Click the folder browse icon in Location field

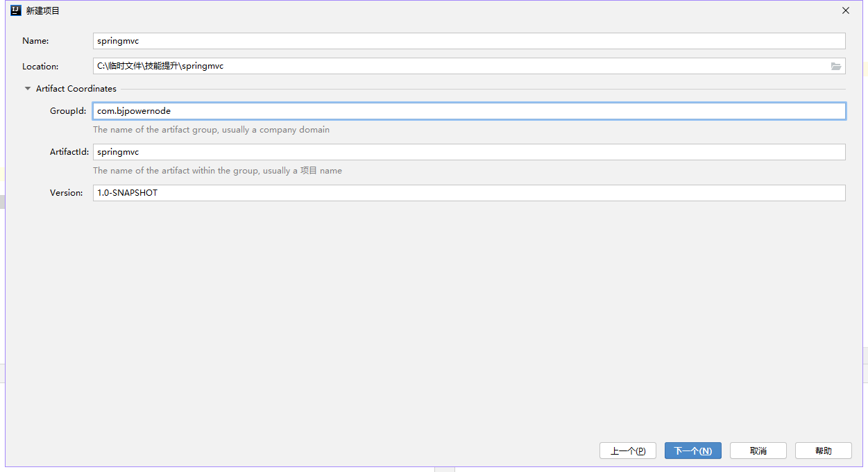(x=836, y=67)
